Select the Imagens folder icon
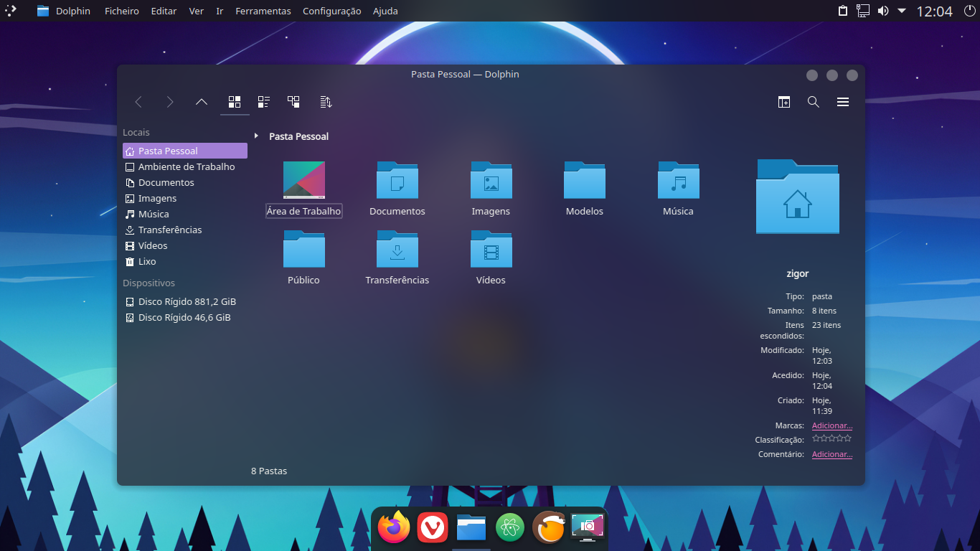The width and height of the screenshot is (980, 551). pos(491,180)
